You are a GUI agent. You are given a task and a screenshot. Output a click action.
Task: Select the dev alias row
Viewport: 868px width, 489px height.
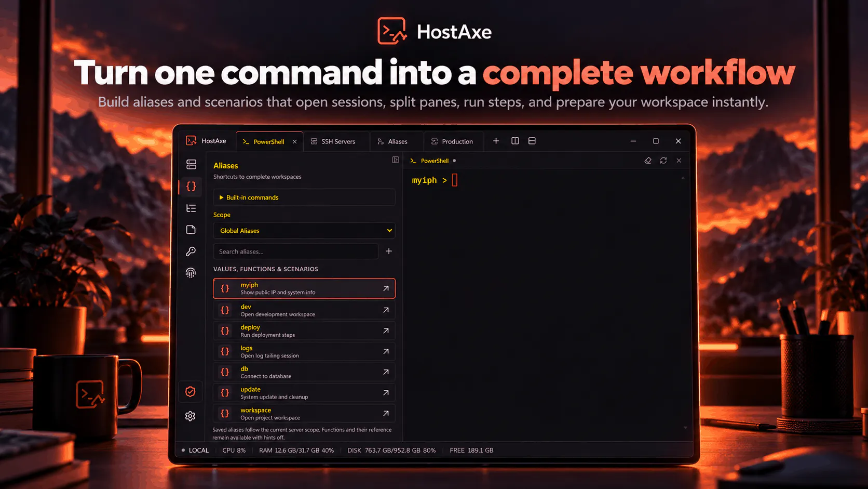(304, 310)
